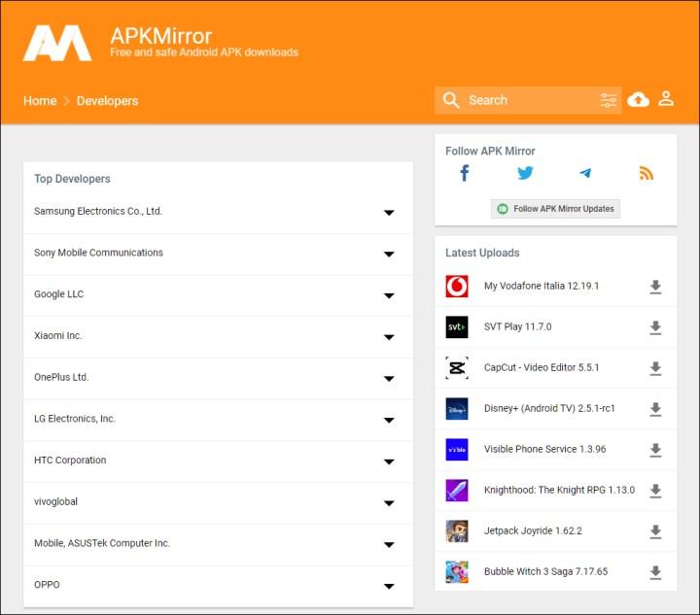Screen dimensions: 700x615
Task: Click the upload cloud icon
Action: [638, 100]
